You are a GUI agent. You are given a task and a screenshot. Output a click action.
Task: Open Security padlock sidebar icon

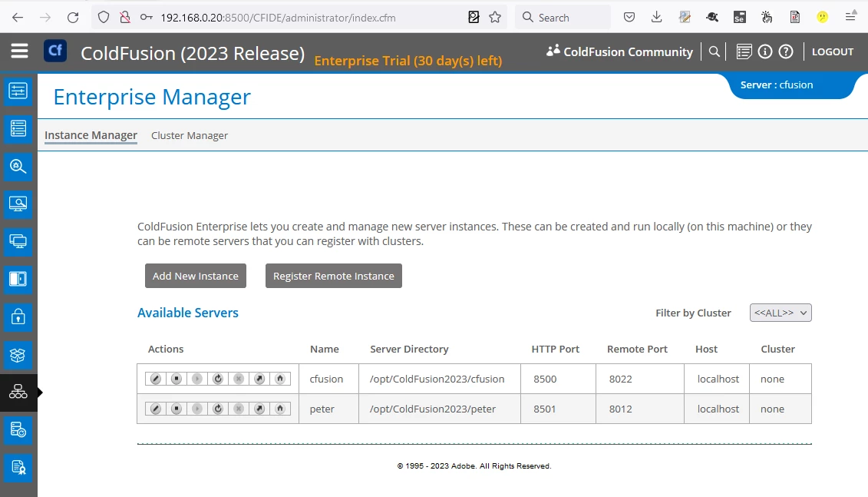point(18,317)
